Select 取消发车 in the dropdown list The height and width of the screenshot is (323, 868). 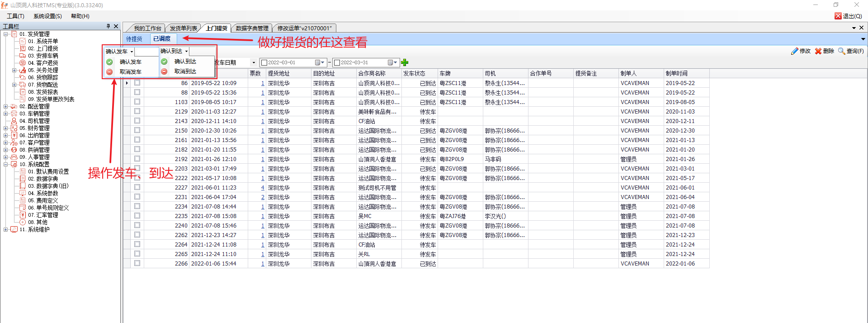point(130,72)
